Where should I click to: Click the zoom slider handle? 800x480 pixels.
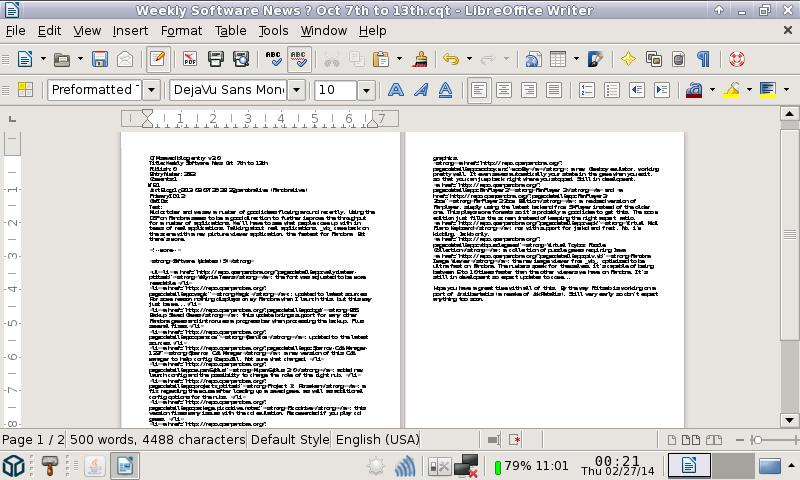click(x=758, y=440)
